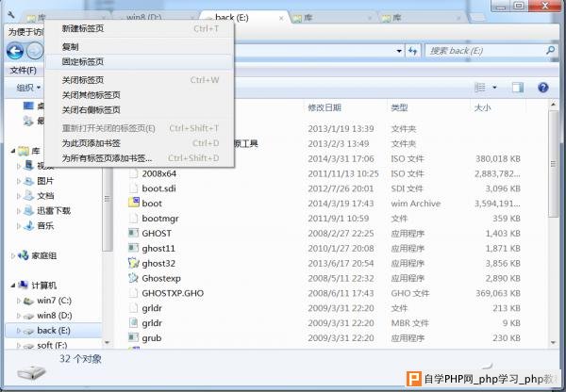Image resolution: width=566 pixels, height=392 pixels.
Task: Select back (E:) drive in tree
Action: (54, 331)
